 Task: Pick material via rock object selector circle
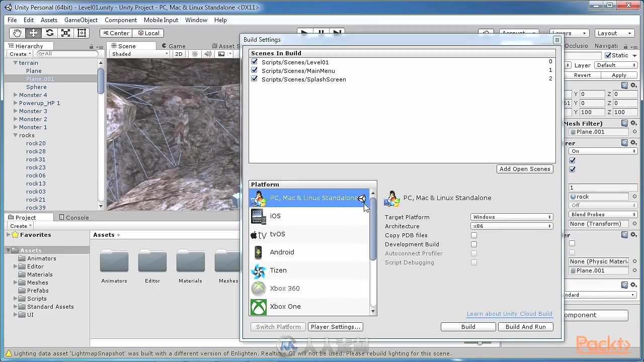coord(634,197)
